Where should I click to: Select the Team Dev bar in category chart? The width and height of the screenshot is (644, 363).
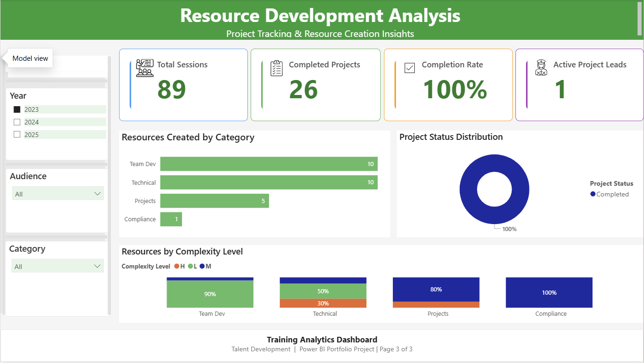(x=269, y=164)
